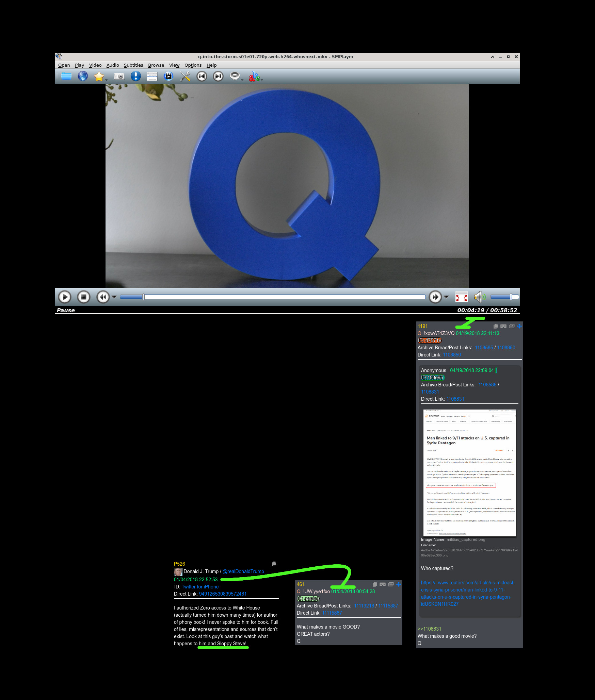This screenshot has width=595, height=700.
Task: Click the video display area
Action: point(287,186)
